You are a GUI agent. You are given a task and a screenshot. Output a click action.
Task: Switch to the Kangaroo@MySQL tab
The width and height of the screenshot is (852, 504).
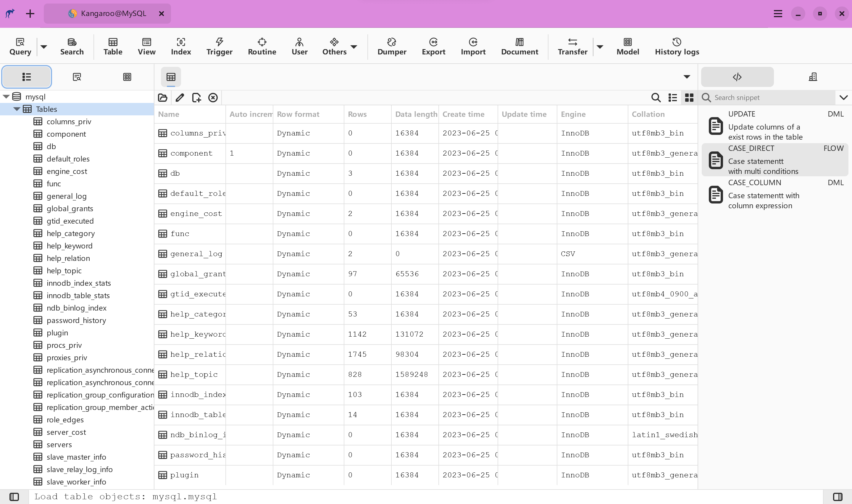point(107,14)
